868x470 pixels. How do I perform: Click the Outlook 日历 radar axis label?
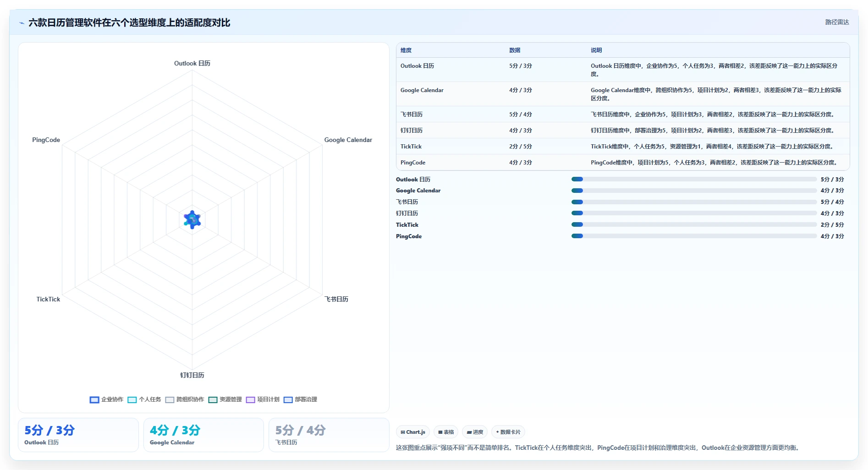point(192,63)
